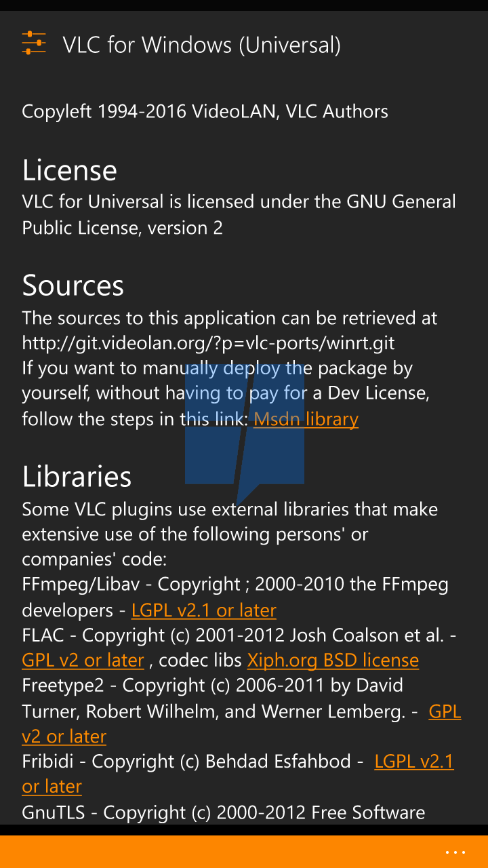
Task: Click the git.videolan.org source URL text
Action: (208, 343)
